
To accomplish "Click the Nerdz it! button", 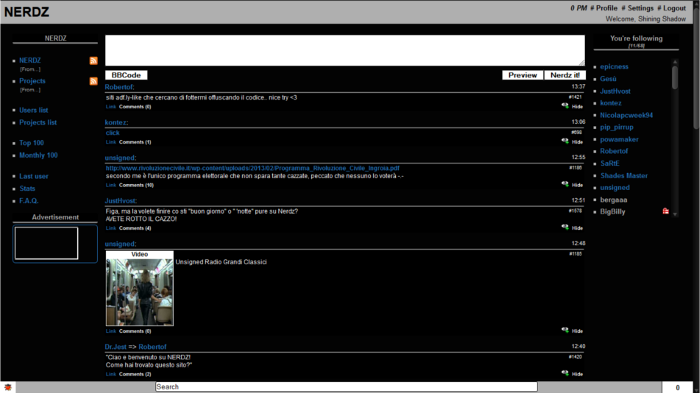I will (x=565, y=75).
